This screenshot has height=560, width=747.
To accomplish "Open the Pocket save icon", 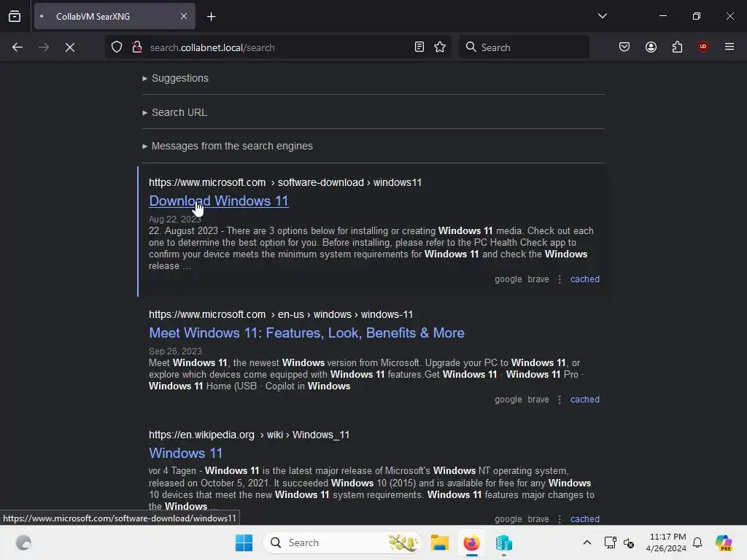I will coord(624,47).
